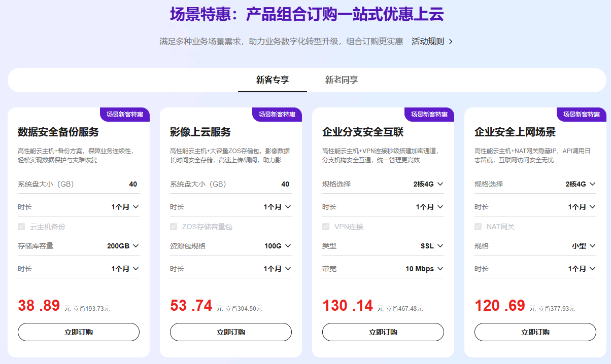Click the arrow icon next to 活动规则
Screen dimensions: 611x364
coord(451,42)
